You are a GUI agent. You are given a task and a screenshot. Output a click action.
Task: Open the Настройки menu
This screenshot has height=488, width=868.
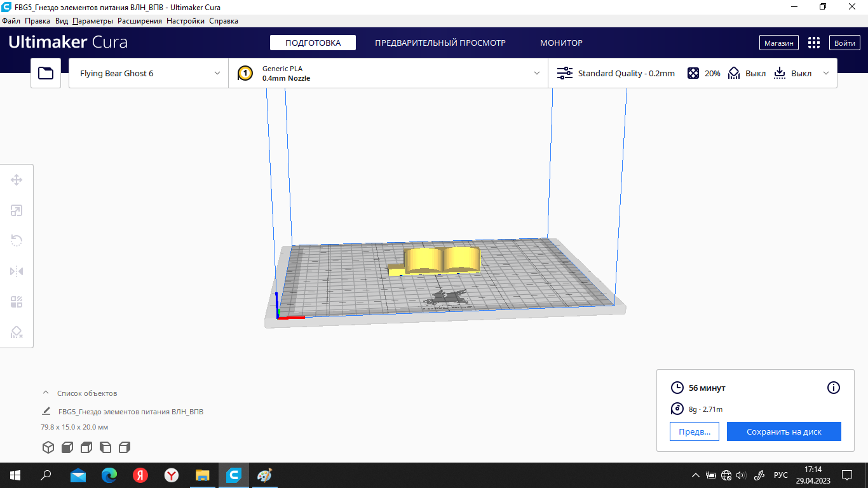pyautogui.click(x=186, y=21)
